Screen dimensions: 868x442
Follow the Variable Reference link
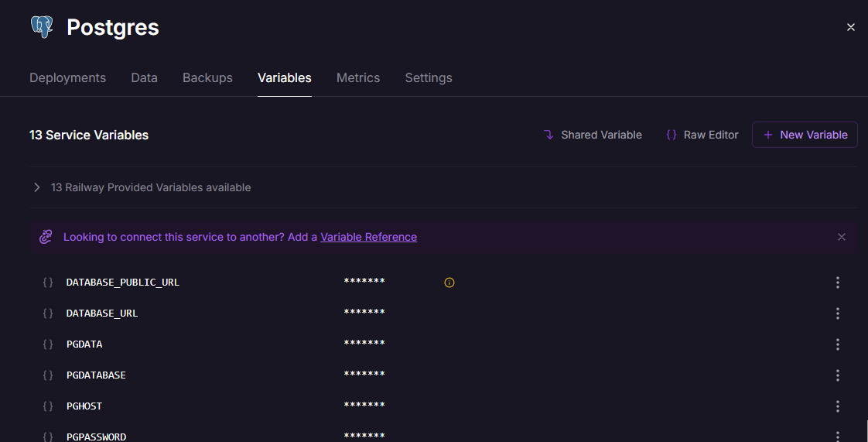point(369,237)
